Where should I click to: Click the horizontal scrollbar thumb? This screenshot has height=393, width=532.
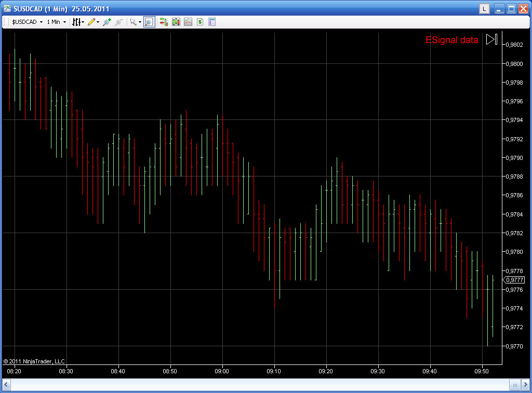(515, 385)
